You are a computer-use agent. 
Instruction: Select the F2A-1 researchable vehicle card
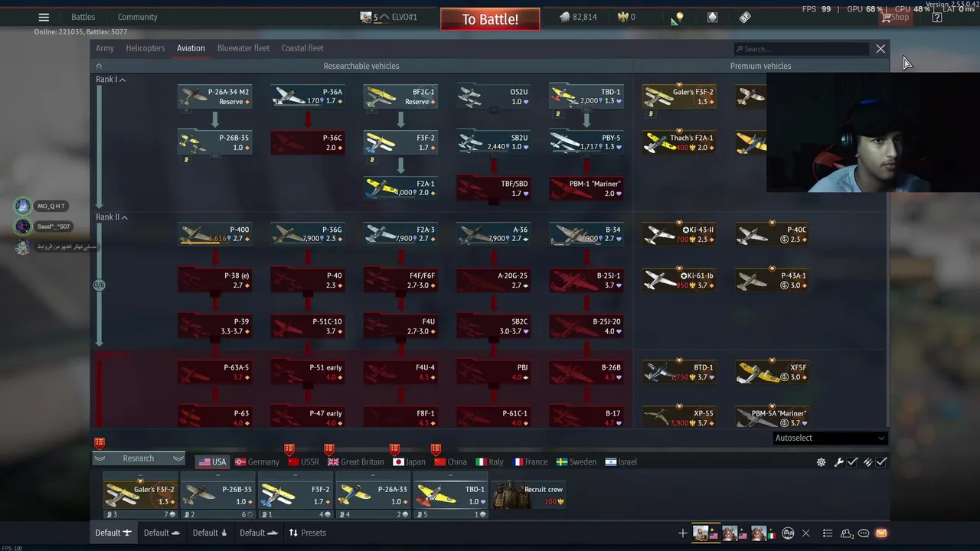(x=400, y=188)
